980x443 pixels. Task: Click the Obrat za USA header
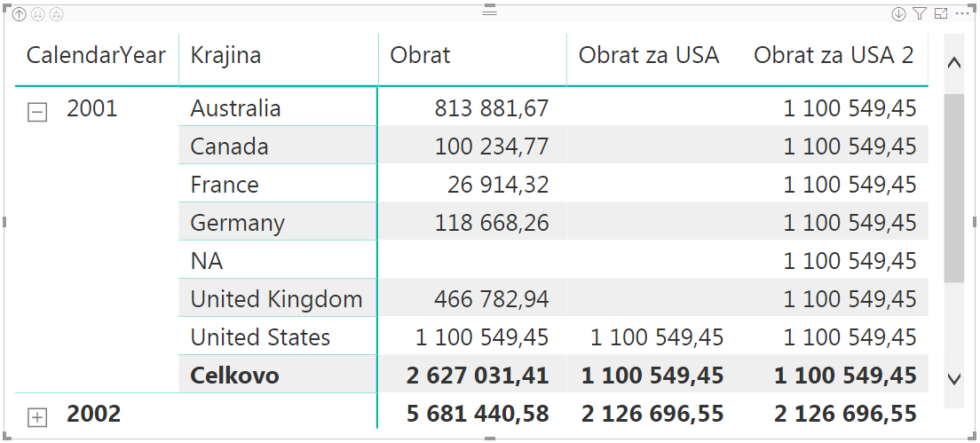point(649,55)
